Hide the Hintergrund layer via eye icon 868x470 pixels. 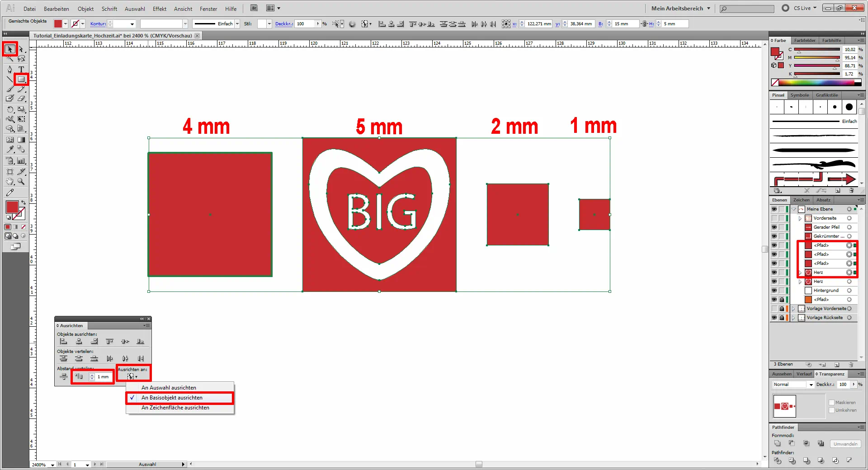coord(774,291)
